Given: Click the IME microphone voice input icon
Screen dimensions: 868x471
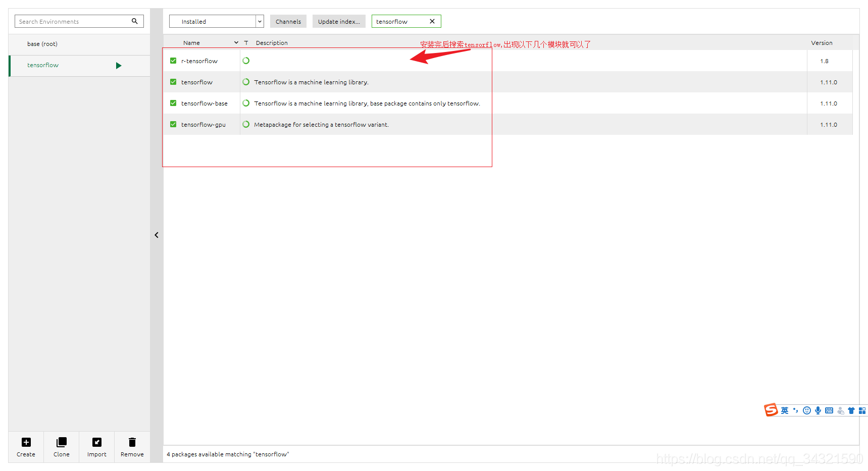Looking at the screenshot, I should click(818, 410).
